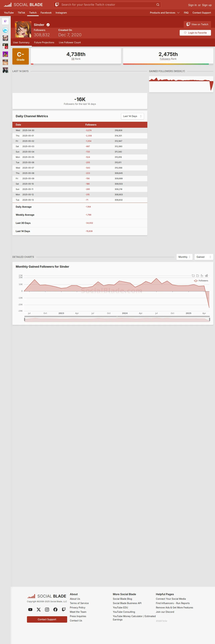The width and height of the screenshot is (215, 644).
Task: Click the magnifying glass search icon
Action: 158,5
